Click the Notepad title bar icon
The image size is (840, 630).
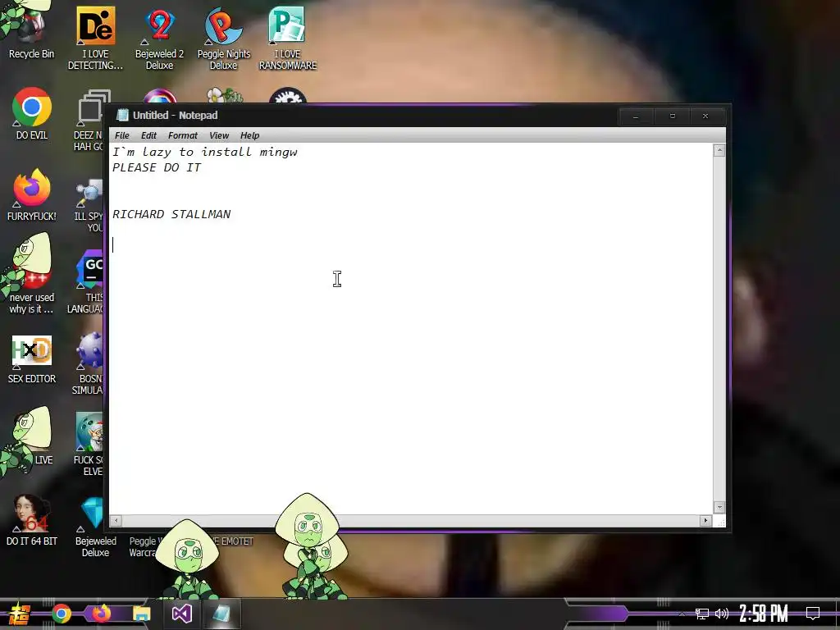(123, 115)
